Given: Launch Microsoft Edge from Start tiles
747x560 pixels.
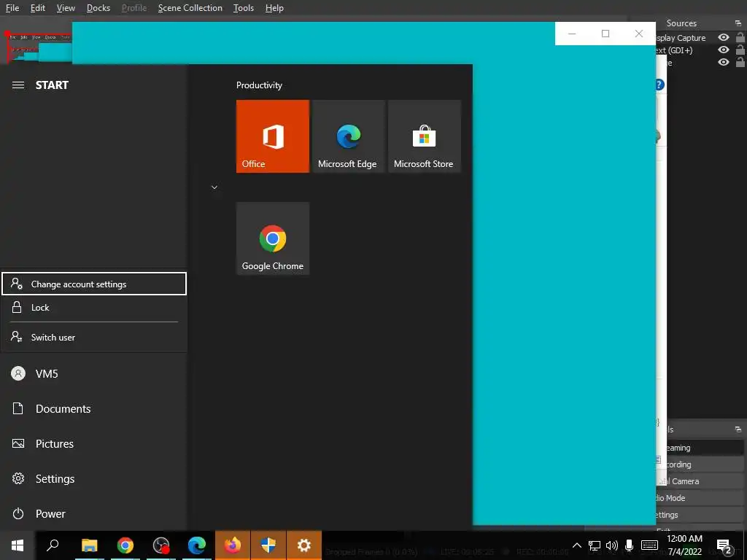Looking at the screenshot, I should click(348, 136).
